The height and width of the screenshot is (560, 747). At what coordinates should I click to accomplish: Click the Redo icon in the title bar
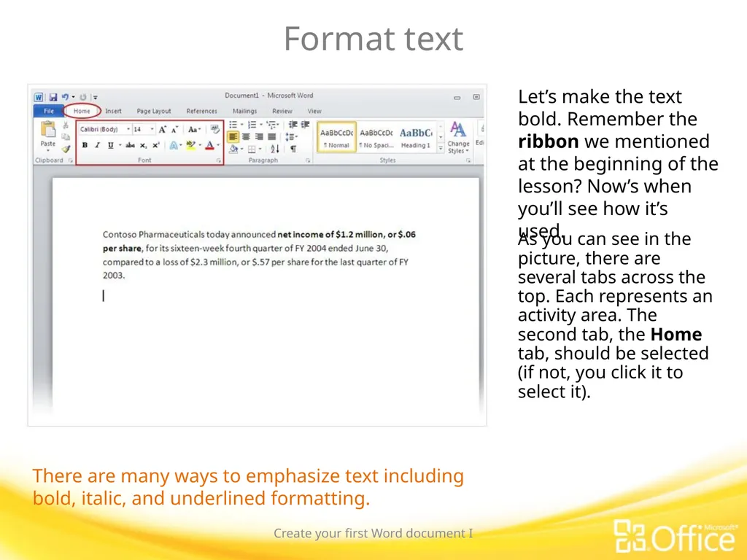pyautogui.click(x=83, y=97)
